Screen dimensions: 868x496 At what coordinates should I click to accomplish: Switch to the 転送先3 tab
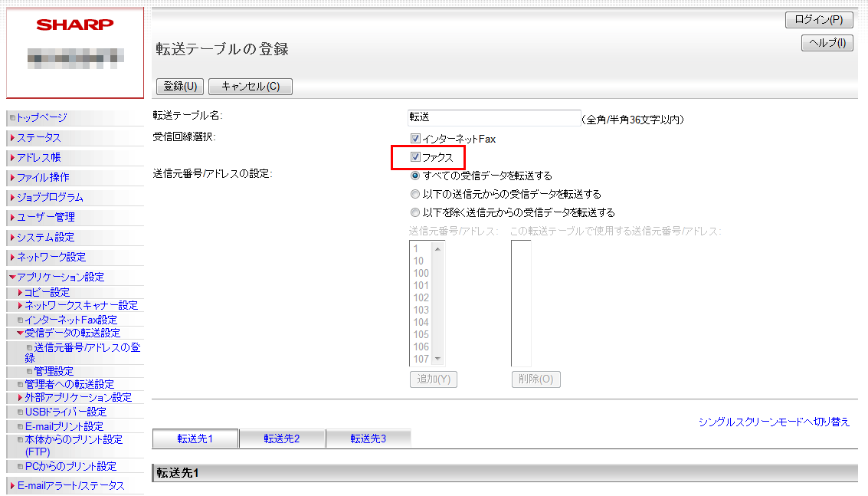tap(368, 439)
